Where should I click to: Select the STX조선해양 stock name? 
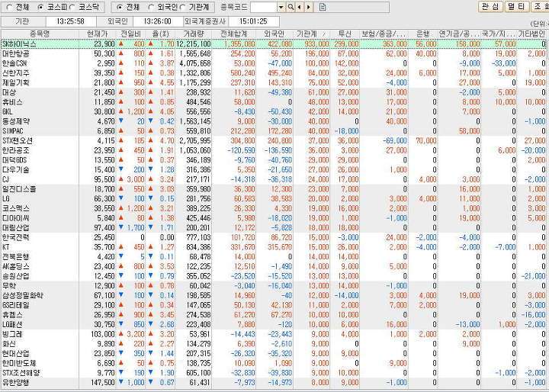(x=21, y=373)
